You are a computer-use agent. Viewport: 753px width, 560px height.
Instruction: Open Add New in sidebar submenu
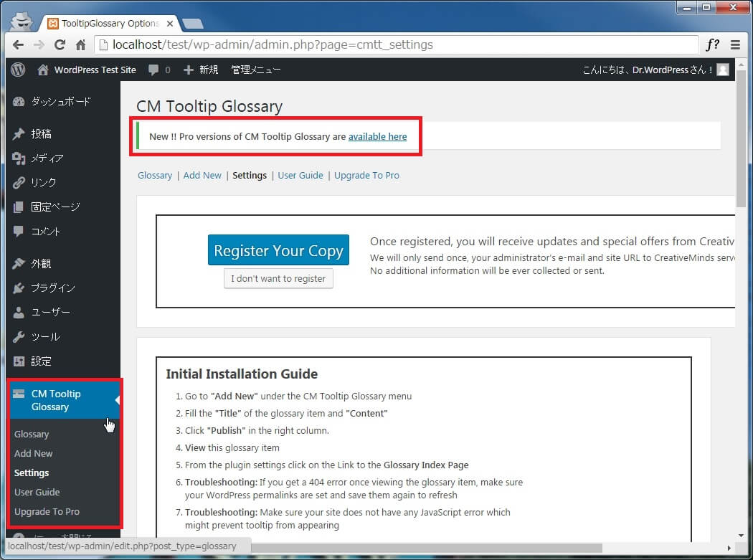click(34, 453)
